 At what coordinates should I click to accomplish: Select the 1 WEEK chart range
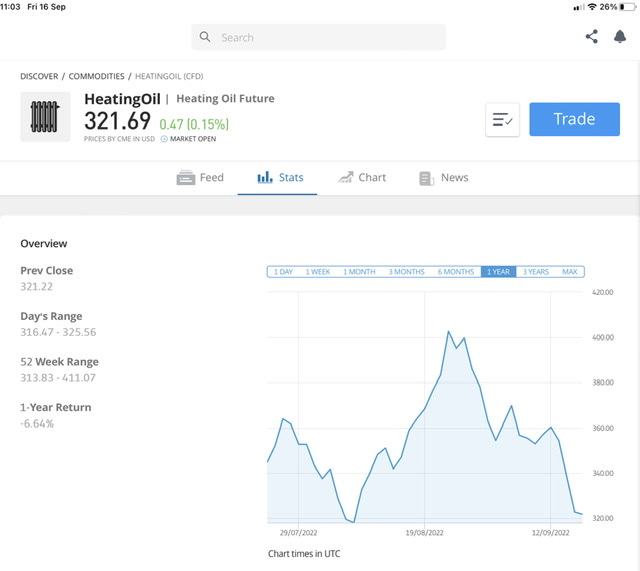[x=318, y=272]
